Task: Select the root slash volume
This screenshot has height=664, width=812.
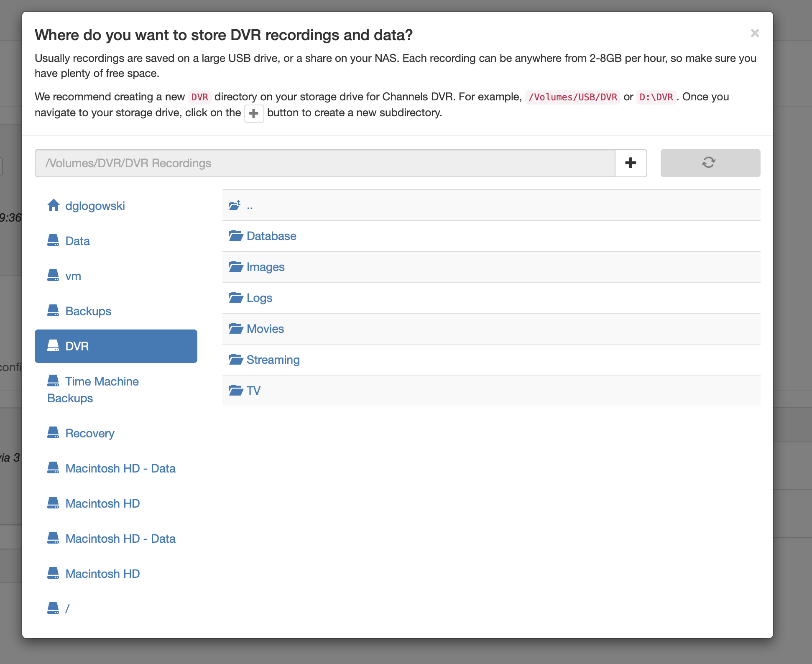Action: pos(67,609)
